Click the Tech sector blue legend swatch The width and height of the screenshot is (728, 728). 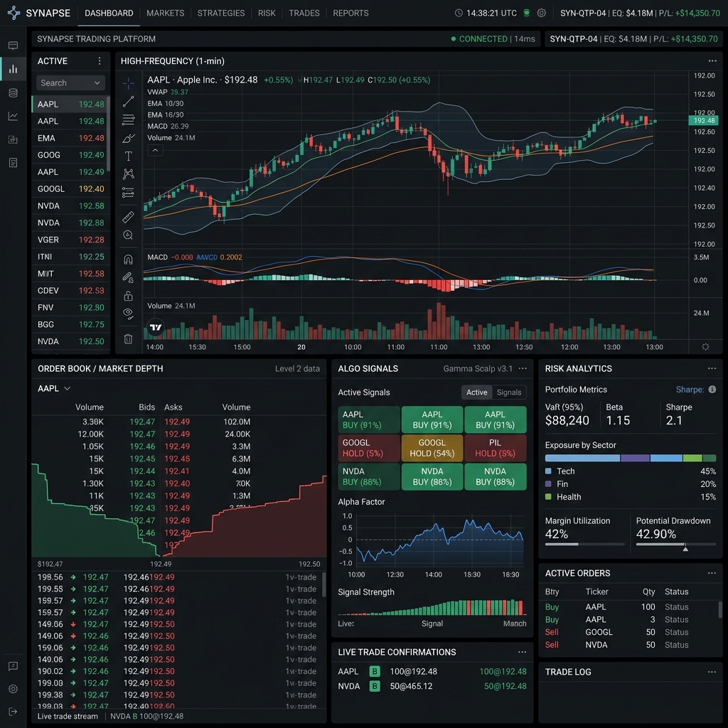tap(548, 471)
